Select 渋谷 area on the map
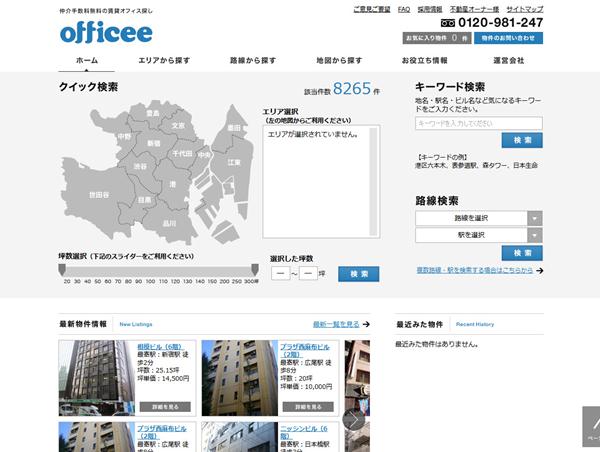 click(140, 166)
